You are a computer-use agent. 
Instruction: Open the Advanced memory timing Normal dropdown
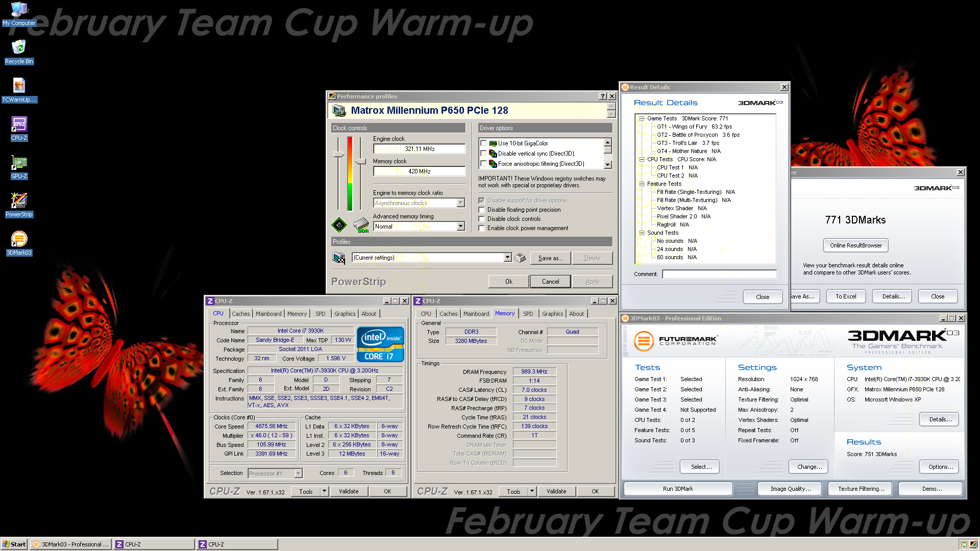460,227
